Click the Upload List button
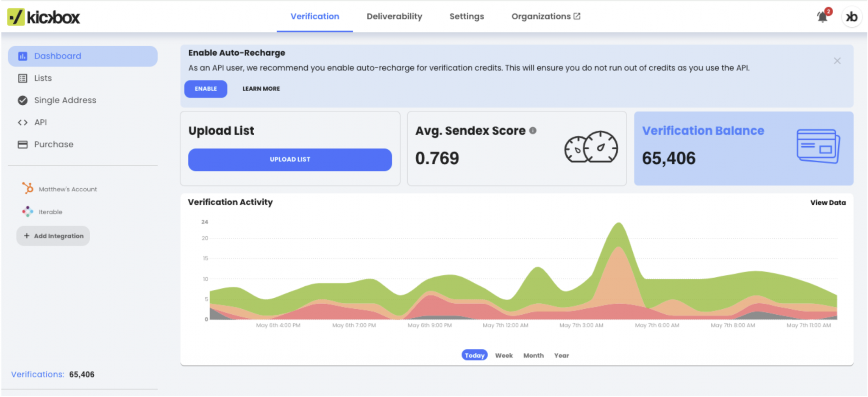 [290, 159]
